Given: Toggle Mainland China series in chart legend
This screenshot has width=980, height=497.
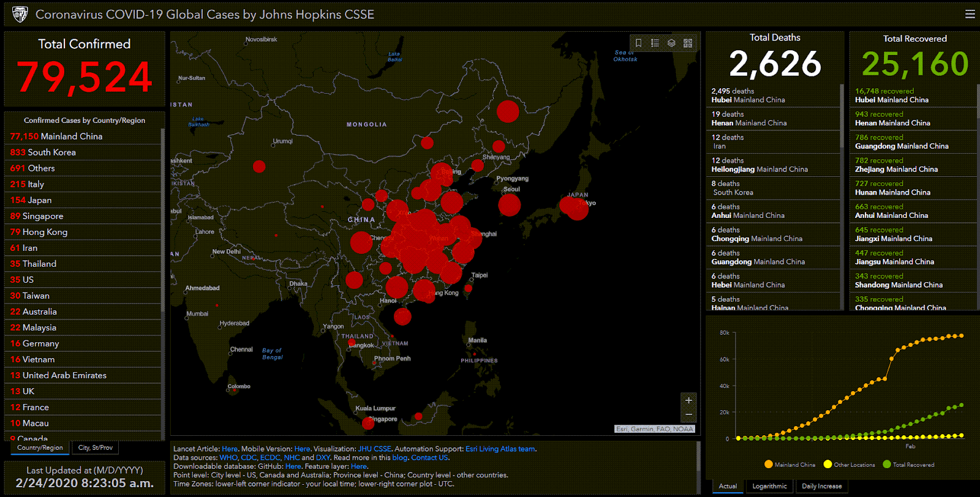Looking at the screenshot, I should [790, 465].
